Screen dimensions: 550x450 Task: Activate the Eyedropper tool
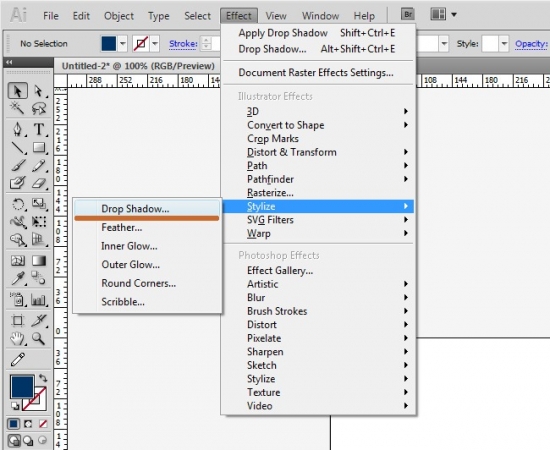[x=18, y=279]
